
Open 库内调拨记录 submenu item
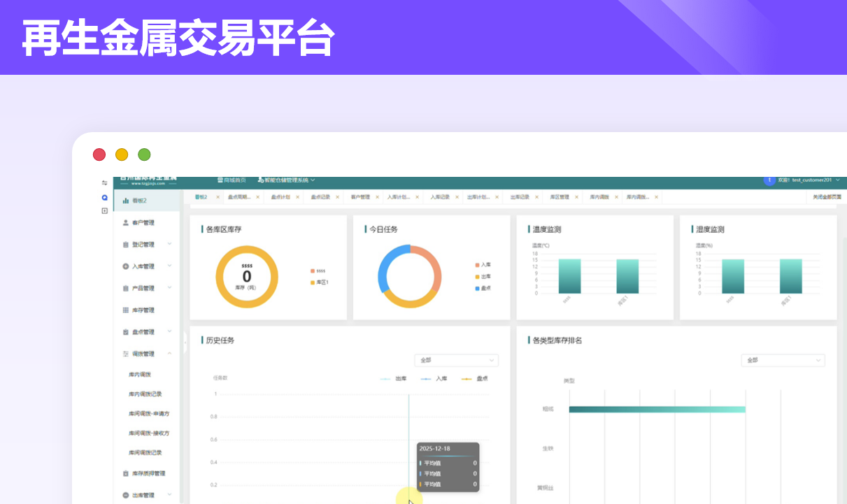(145, 394)
